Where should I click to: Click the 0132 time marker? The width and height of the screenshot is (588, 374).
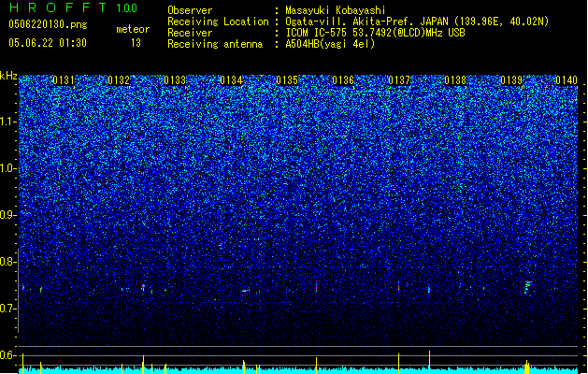[119, 80]
